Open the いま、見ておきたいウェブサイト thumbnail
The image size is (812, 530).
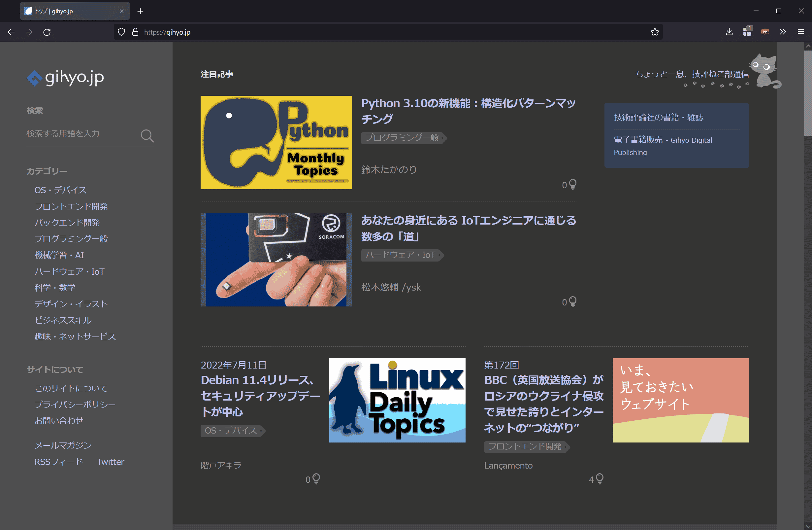pyautogui.click(x=681, y=400)
